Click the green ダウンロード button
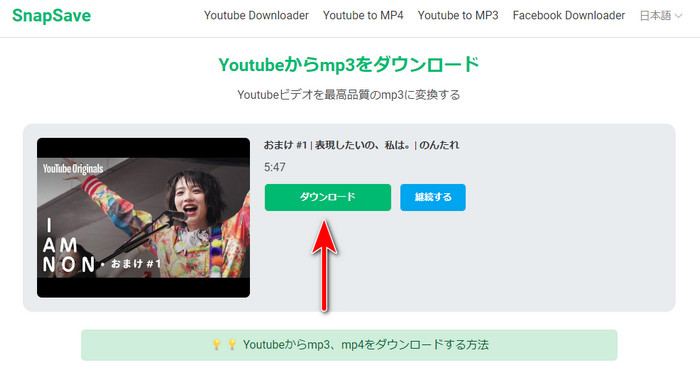The height and width of the screenshot is (390, 700). 328,197
